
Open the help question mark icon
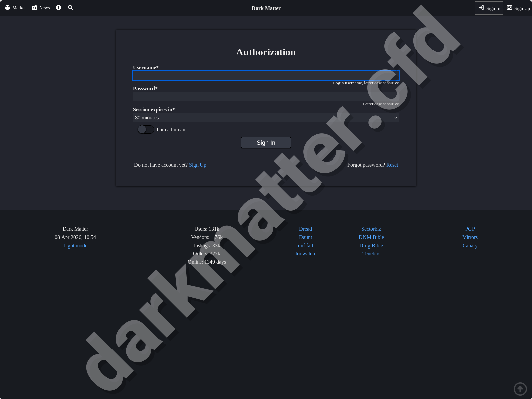click(58, 7)
